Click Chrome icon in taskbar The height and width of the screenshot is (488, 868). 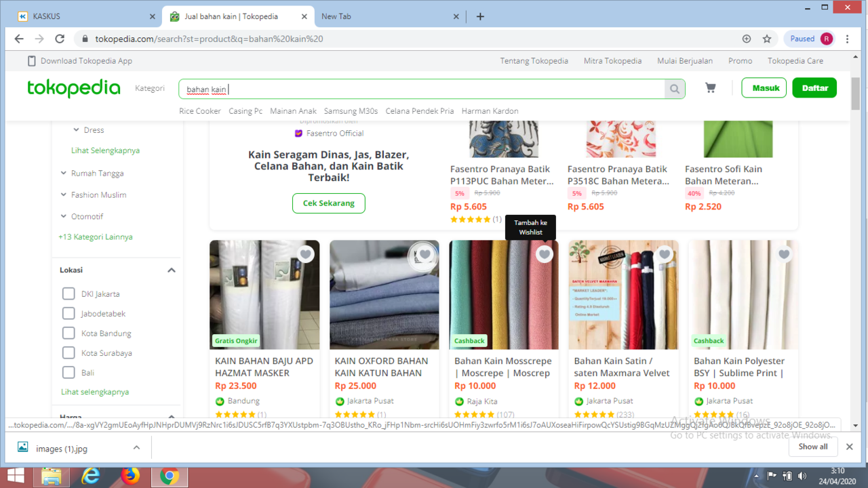point(170,476)
